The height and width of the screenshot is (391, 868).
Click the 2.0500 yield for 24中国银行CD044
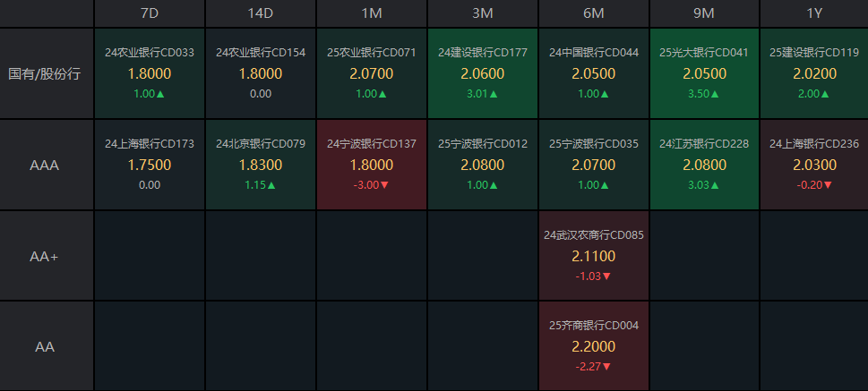click(593, 74)
